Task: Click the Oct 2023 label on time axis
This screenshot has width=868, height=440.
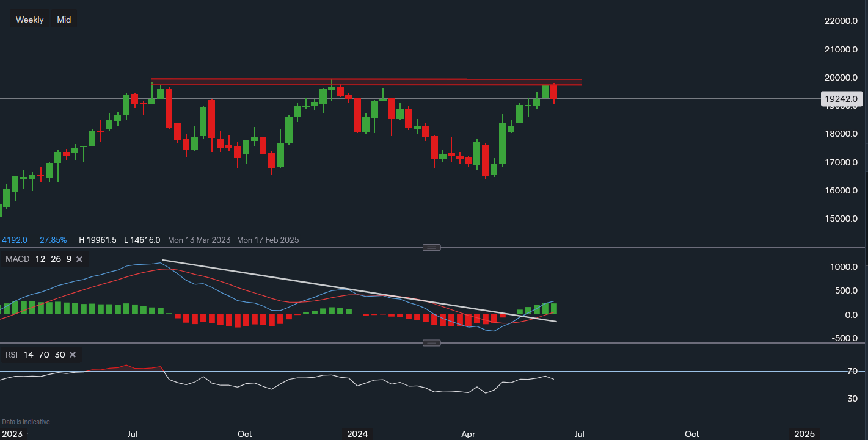Action: (244, 435)
